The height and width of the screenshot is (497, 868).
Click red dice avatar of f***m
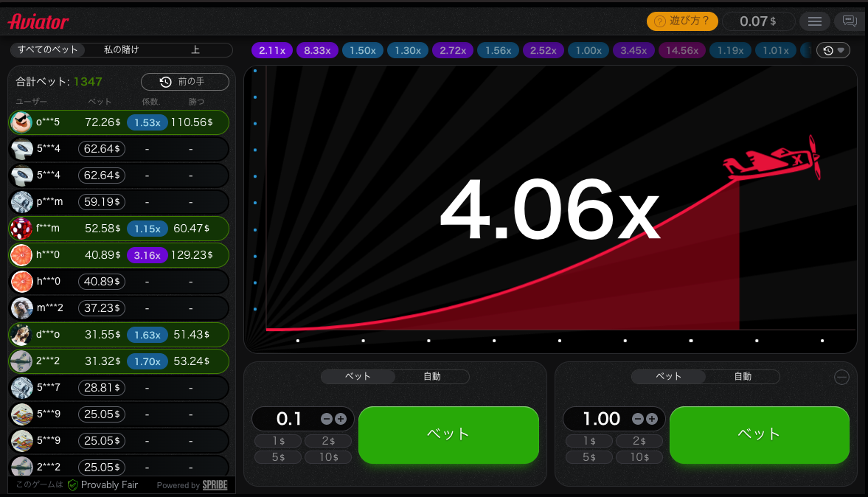pos(21,229)
